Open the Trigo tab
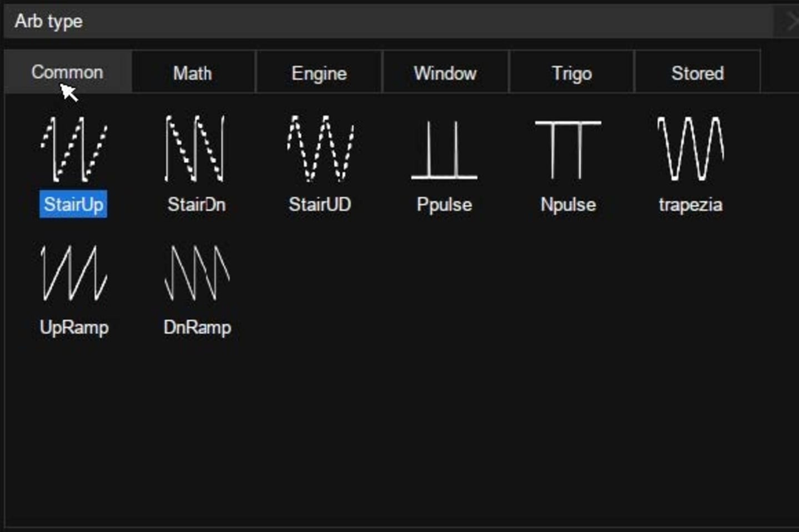This screenshot has height=532, width=799. (x=571, y=73)
